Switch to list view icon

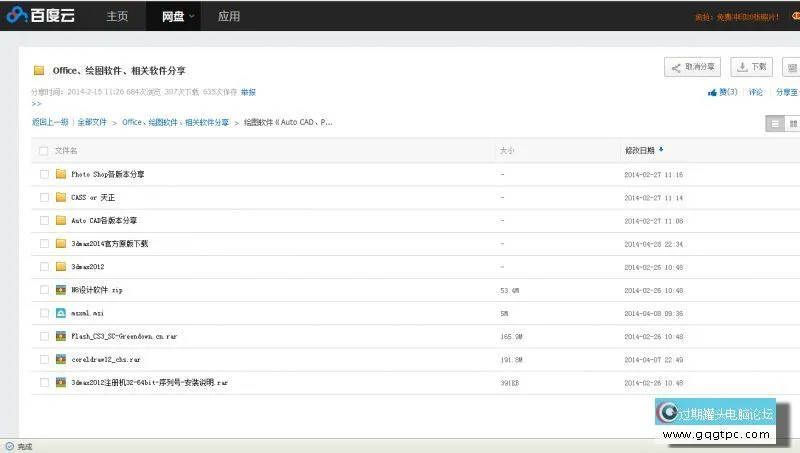click(x=775, y=123)
